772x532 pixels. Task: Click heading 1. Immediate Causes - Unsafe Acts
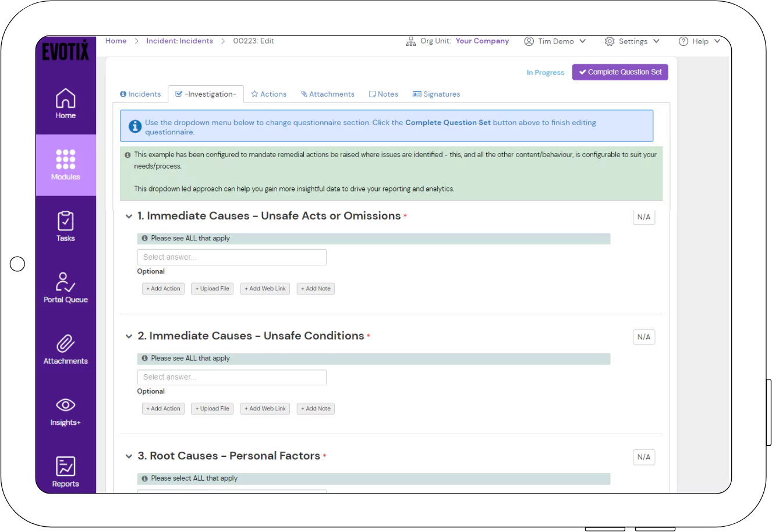[x=269, y=216]
